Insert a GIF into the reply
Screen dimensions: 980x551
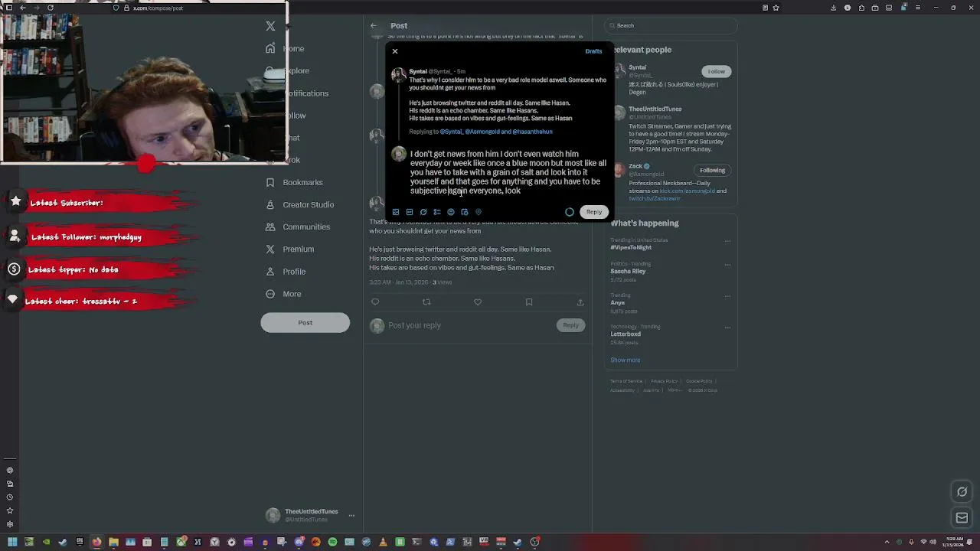pos(410,212)
